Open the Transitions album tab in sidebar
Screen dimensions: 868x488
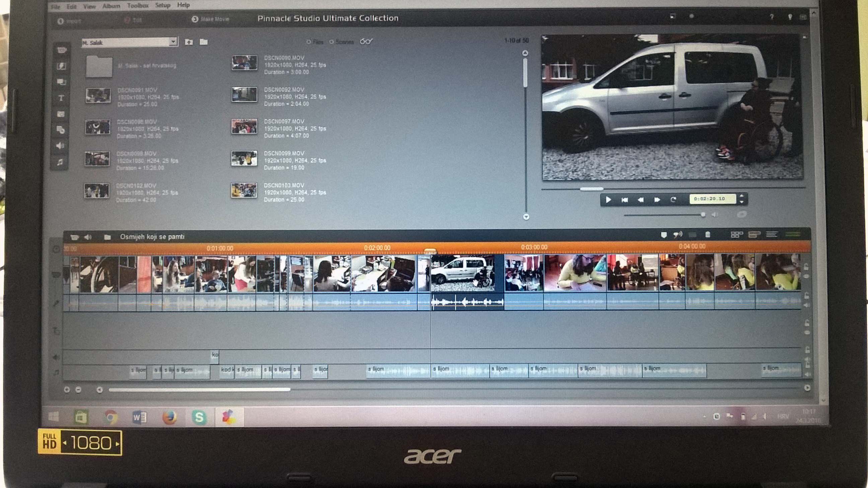(61, 66)
